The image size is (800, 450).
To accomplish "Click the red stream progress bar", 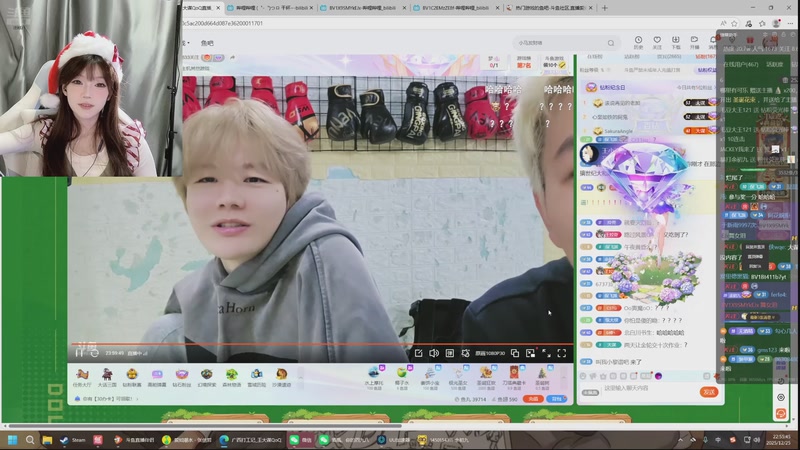I will click(x=321, y=344).
